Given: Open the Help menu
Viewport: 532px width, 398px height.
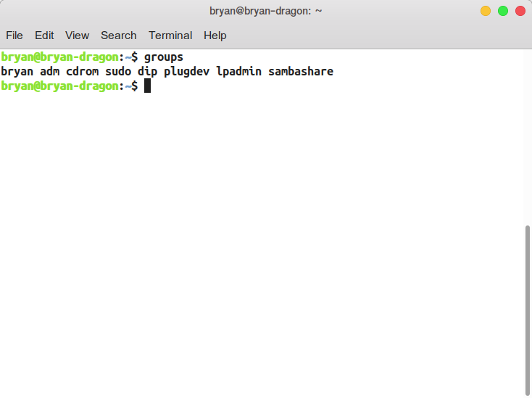Looking at the screenshot, I should click(215, 35).
